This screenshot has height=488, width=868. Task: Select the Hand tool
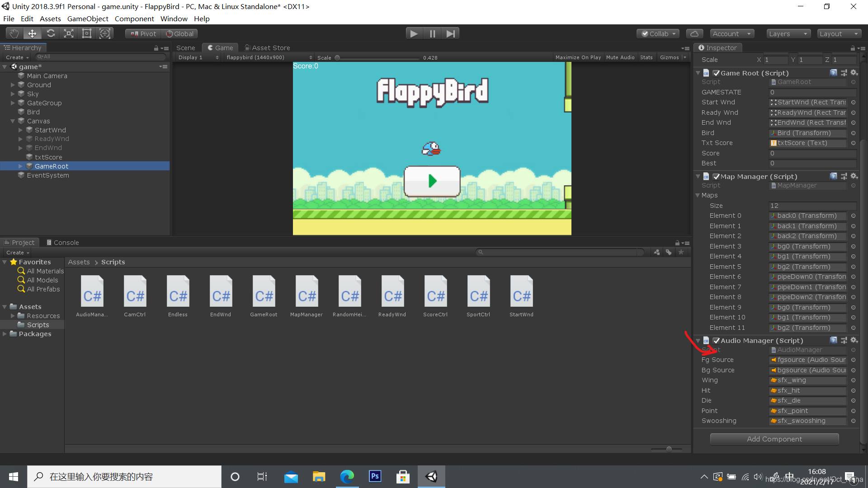tap(14, 33)
